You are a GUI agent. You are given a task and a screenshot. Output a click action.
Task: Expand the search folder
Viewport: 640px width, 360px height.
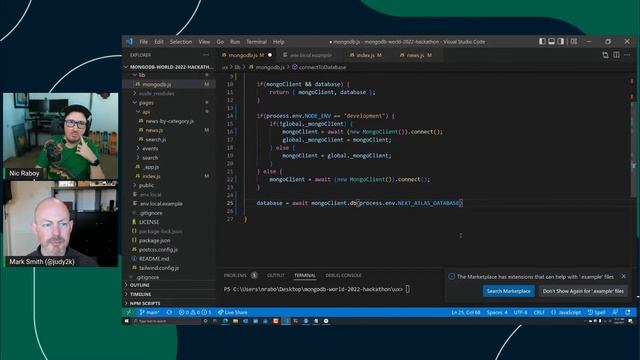click(x=169, y=158)
